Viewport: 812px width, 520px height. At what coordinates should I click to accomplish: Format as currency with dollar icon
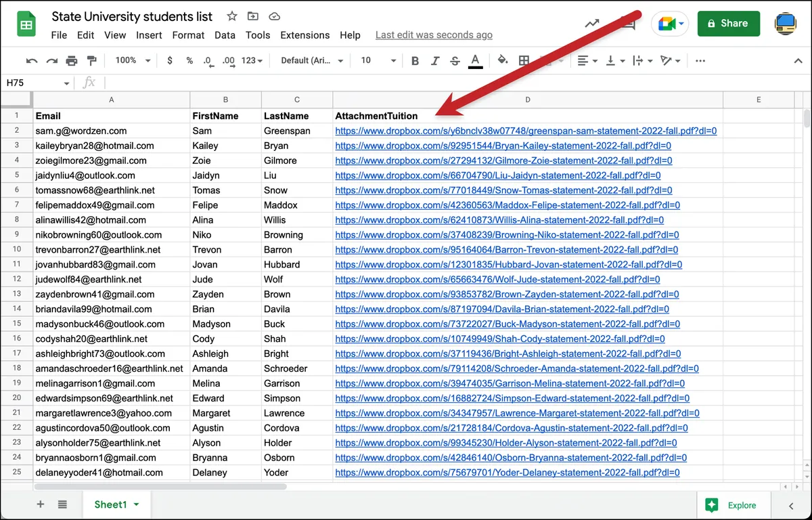170,60
